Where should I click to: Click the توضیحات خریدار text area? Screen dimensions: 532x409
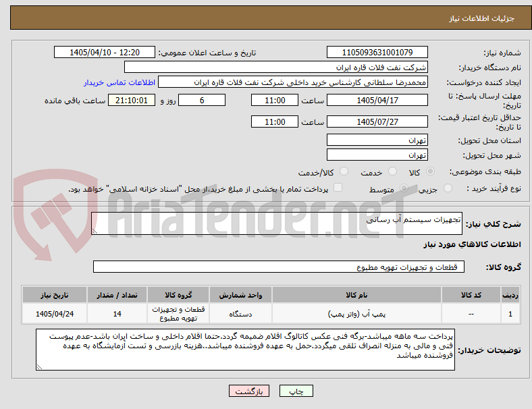pos(245,350)
